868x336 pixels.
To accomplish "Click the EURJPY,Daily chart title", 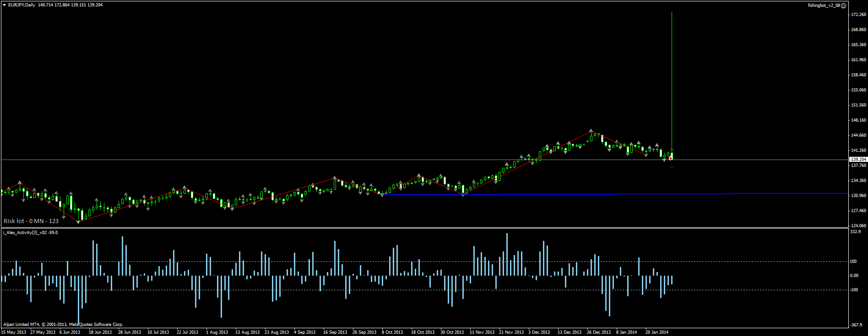I will pyautogui.click(x=22, y=5).
